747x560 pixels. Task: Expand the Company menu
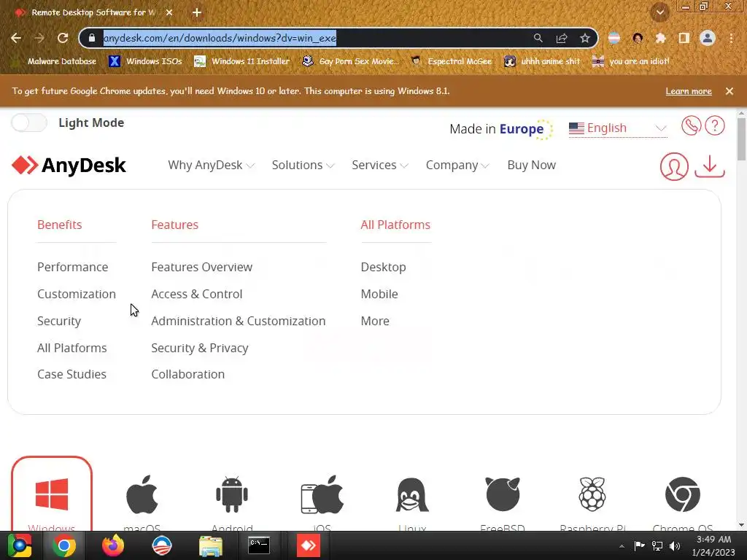pyautogui.click(x=457, y=166)
